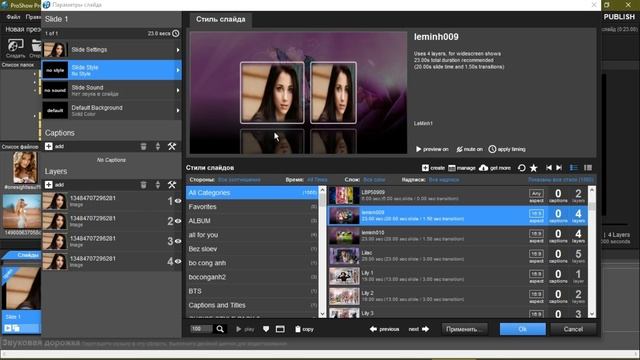Toggle preview on
This screenshot has width=640, height=360.
pyautogui.click(x=432, y=149)
